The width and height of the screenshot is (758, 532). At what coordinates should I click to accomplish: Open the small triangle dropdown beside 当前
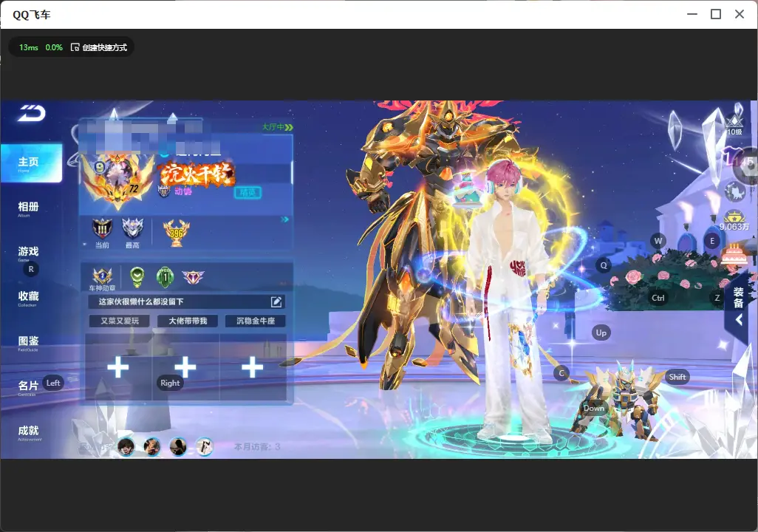85,245
